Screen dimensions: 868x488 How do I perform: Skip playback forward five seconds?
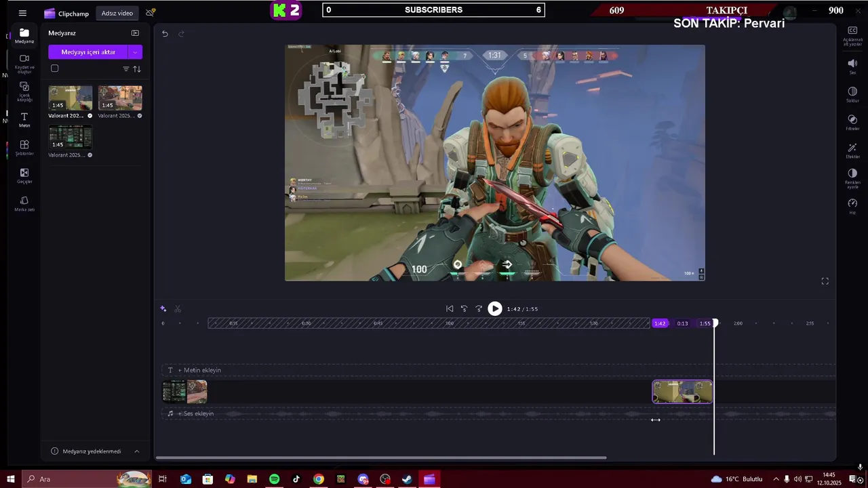click(479, 308)
